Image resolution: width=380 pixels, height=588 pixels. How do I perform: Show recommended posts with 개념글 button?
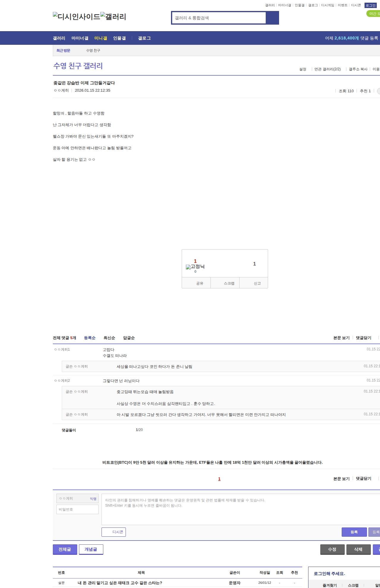coord(91,549)
